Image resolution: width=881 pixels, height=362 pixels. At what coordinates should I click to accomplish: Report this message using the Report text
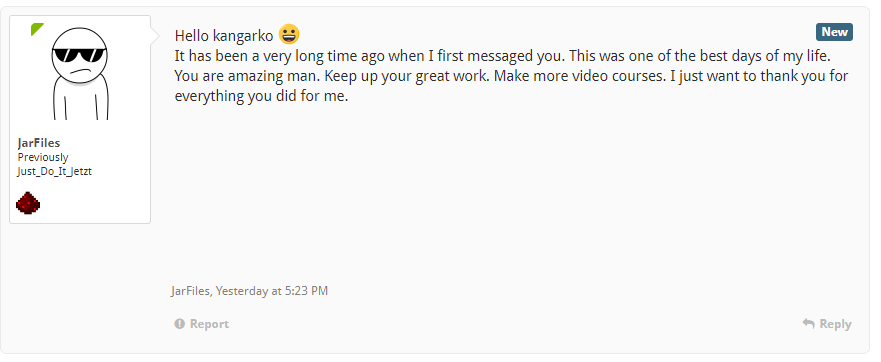pyautogui.click(x=209, y=324)
